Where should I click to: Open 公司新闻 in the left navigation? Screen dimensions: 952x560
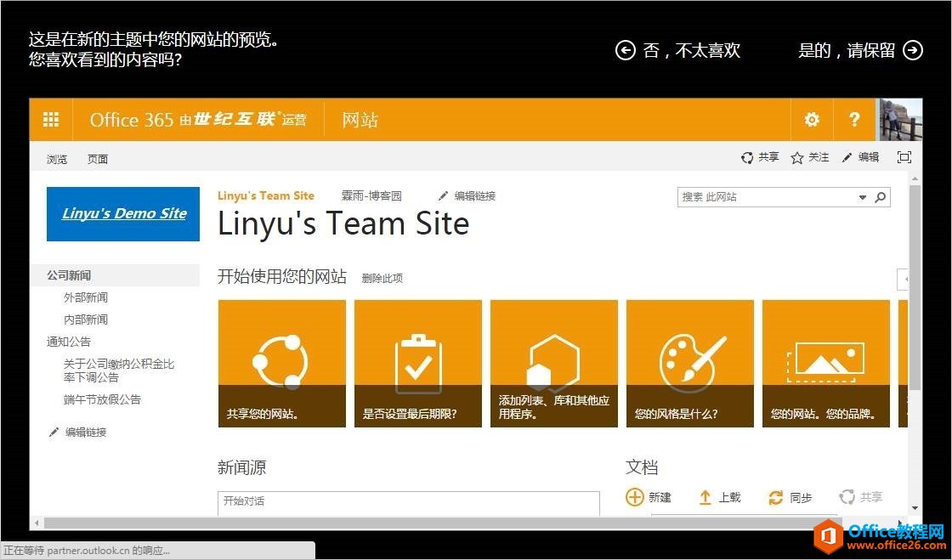69,274
